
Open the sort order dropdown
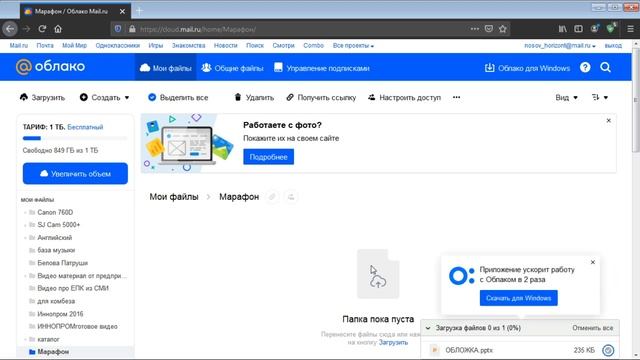pos(600,98)
